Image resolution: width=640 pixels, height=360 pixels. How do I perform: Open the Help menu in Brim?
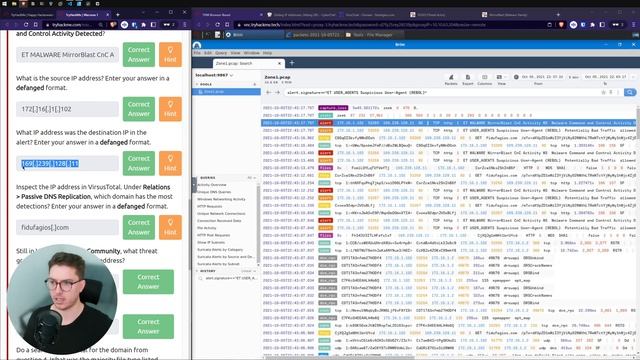pos(267,53)
